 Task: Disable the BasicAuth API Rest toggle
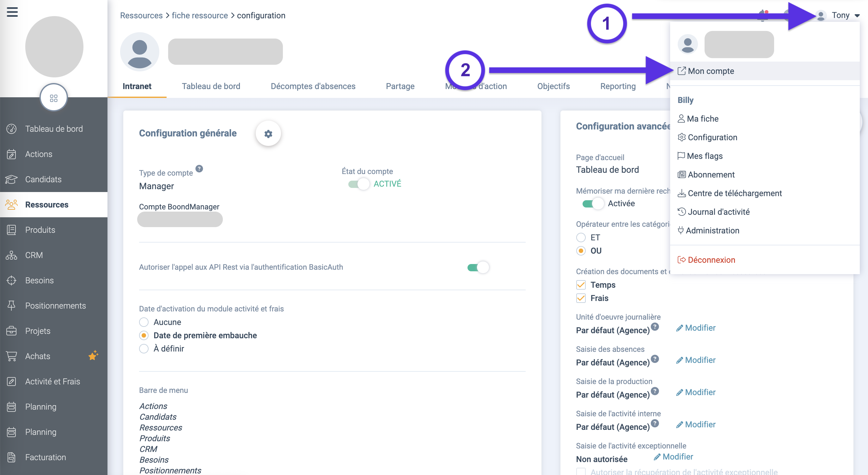click(x=478, y=267)
